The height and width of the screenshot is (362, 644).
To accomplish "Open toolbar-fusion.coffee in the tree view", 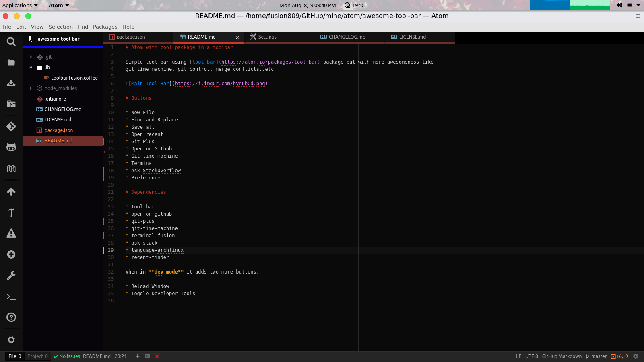I will coord(74,78).
